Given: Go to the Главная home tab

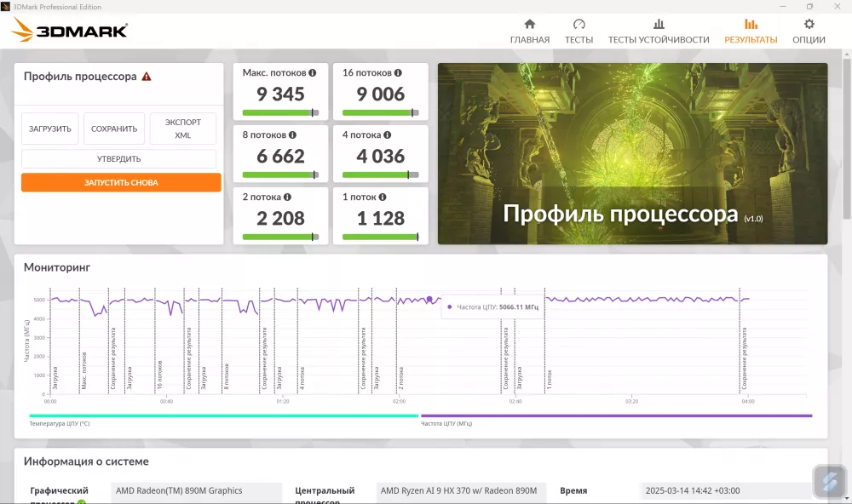Looking at the screenshot, I should point(529,31).
